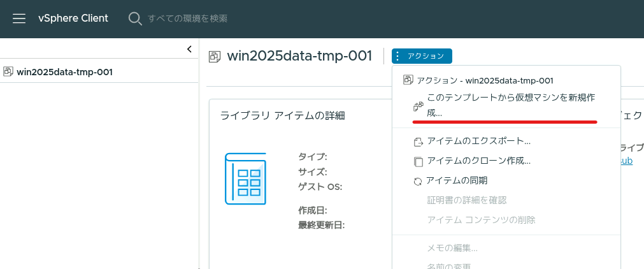Screen dimensions: 644x269
Task: Click the タイプ label
Action: click(x=313, y=157)
